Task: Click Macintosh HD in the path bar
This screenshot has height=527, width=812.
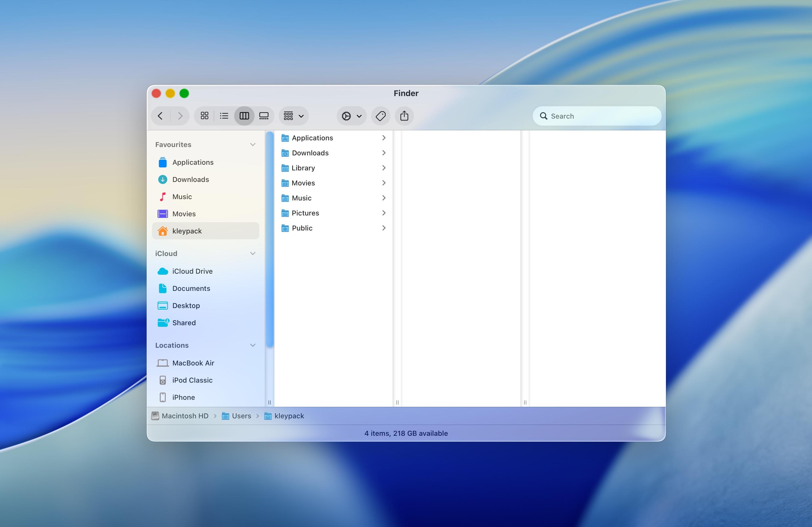Action: click(180, 416)
